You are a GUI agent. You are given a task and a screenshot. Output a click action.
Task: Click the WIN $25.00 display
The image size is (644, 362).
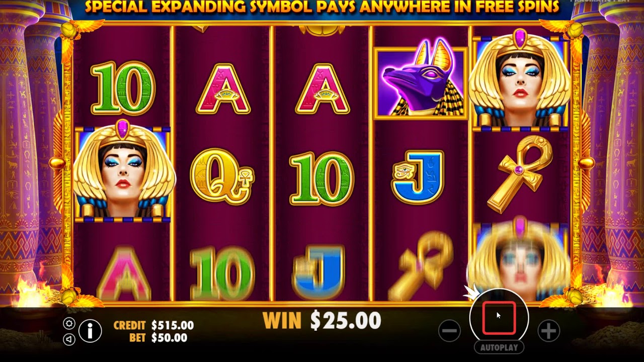click(322, 320)
